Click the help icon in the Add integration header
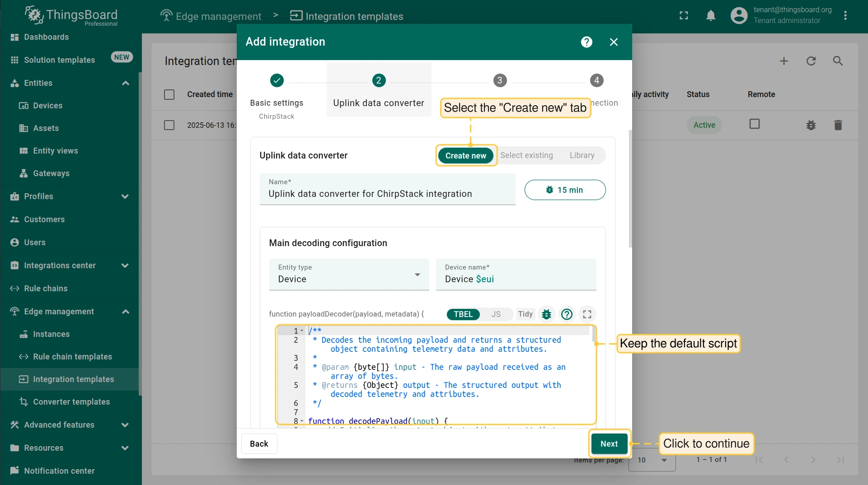Image resolution: width=868 pixels, height=485 pixels. pyautogui.click(x=586, y=42)
